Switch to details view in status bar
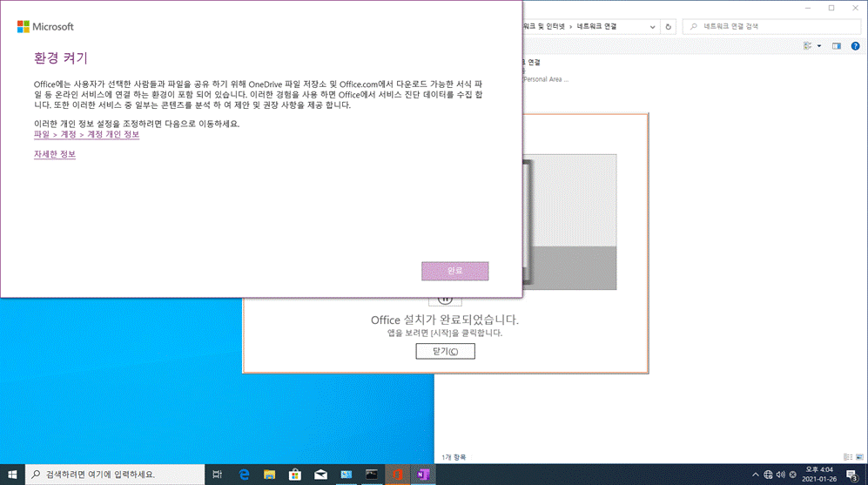 (847, 457)
